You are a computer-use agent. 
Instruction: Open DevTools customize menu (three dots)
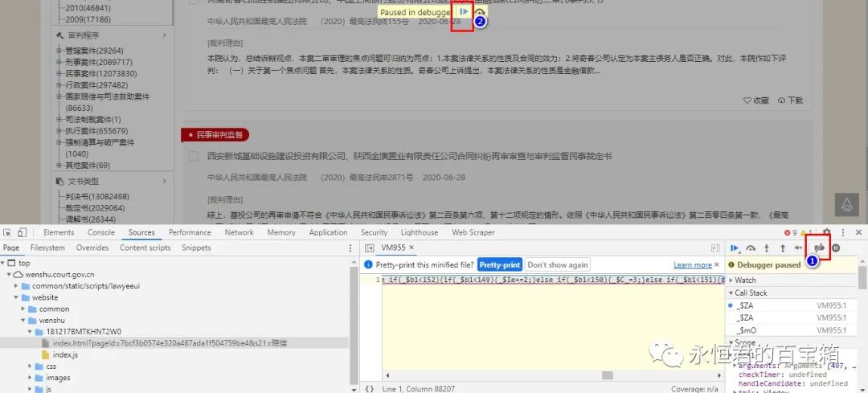click(x=842, y=232)
